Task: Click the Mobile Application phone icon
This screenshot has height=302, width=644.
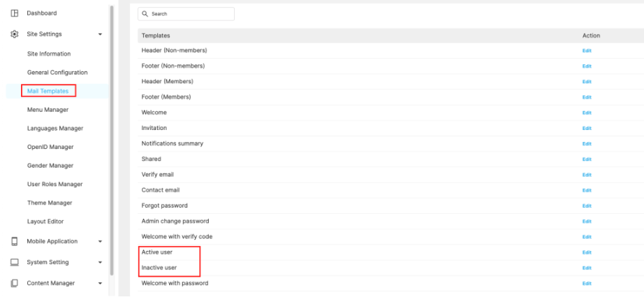Action: point(14,241)
